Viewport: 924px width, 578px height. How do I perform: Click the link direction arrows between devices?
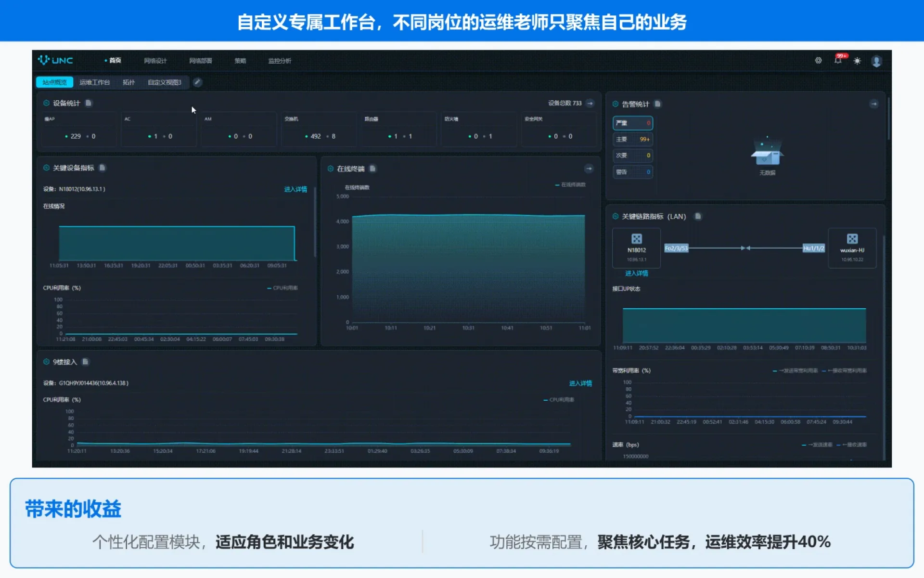pyautogui.click(x=745, y=248)
